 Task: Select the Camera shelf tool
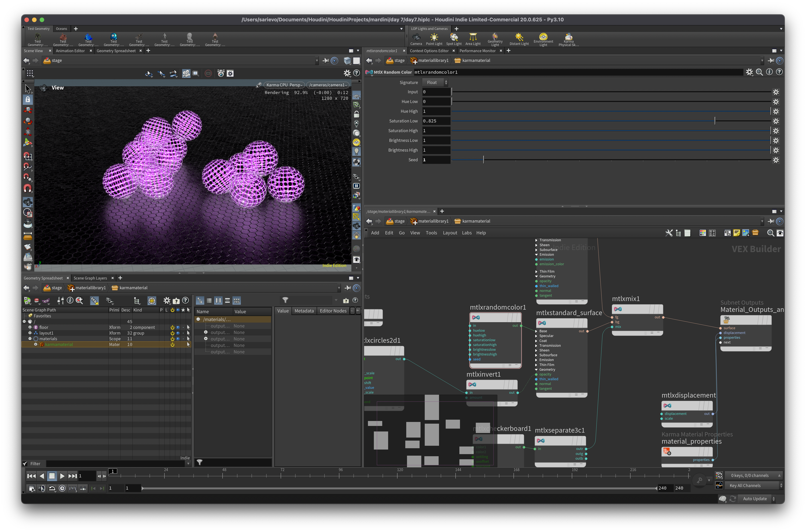pos(416,39)
